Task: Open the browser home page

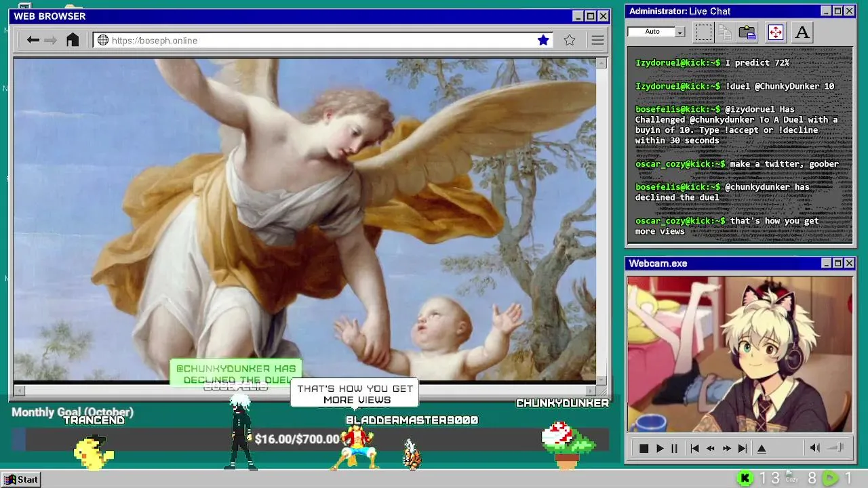Action: (x=73, y=40)
